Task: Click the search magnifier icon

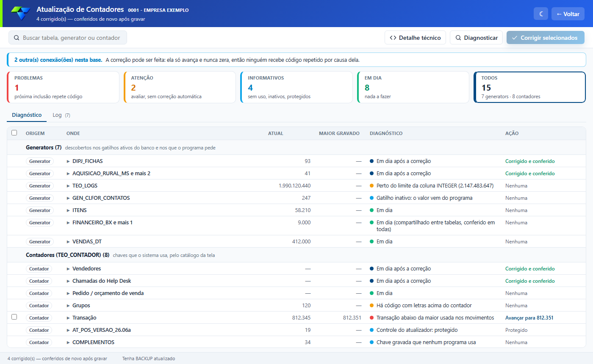Action: click(17, 38)
